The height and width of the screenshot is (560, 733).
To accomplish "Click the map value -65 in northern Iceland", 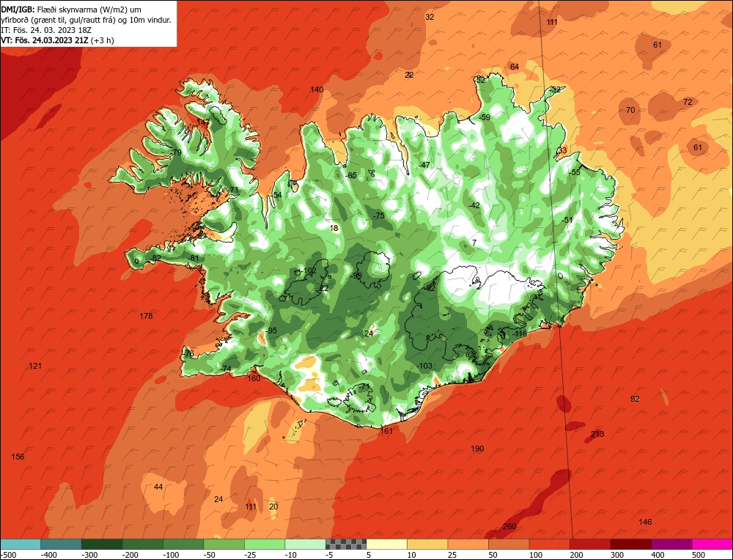I will pyautogui.click(x=351, y=175).
